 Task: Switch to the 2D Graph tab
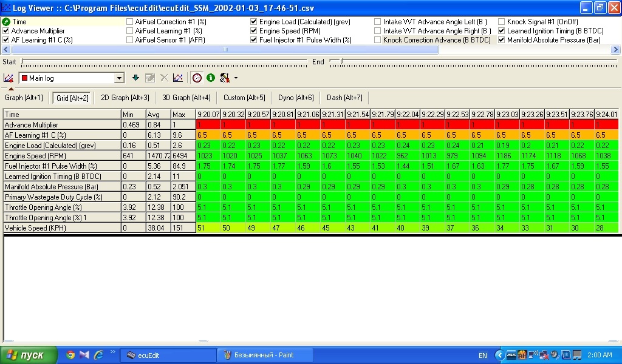click(125, 98)
